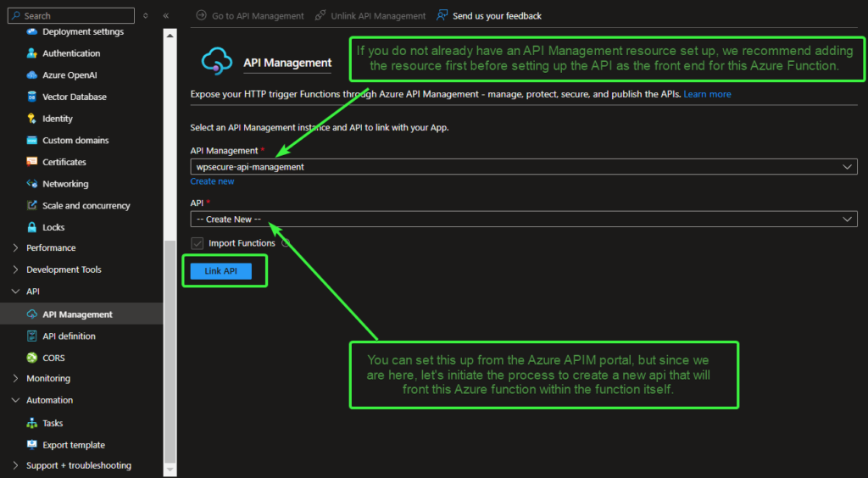Select Export template menu item

74,445
